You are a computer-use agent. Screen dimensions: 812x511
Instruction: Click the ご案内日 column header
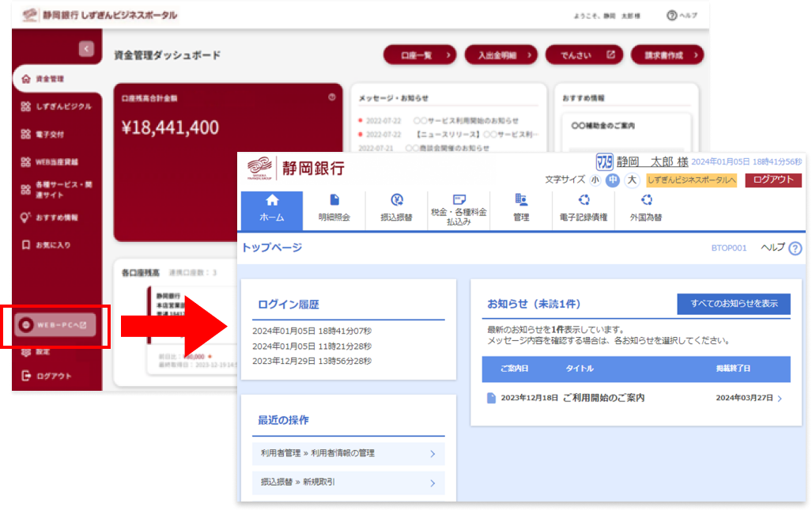(x=514, y=369)
